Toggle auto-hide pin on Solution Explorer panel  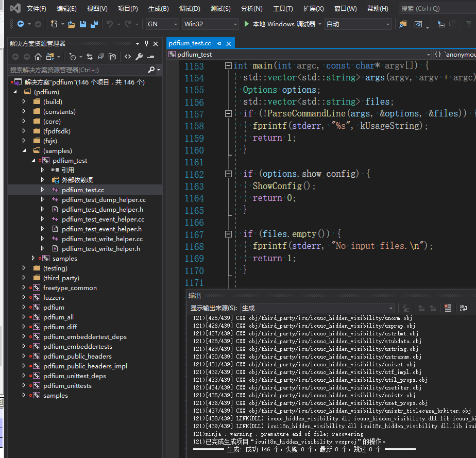tap(146, 44)
